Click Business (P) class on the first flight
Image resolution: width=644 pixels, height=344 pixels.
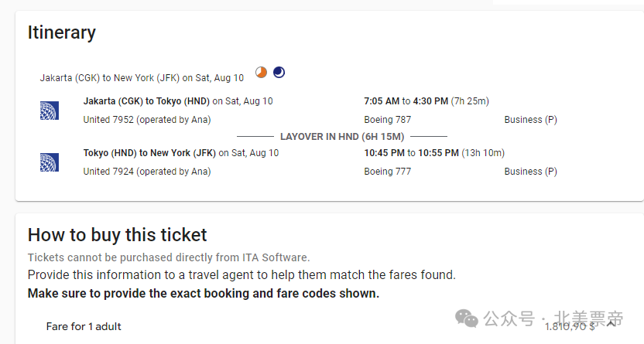pyautogui.click(x=531, y=120)
